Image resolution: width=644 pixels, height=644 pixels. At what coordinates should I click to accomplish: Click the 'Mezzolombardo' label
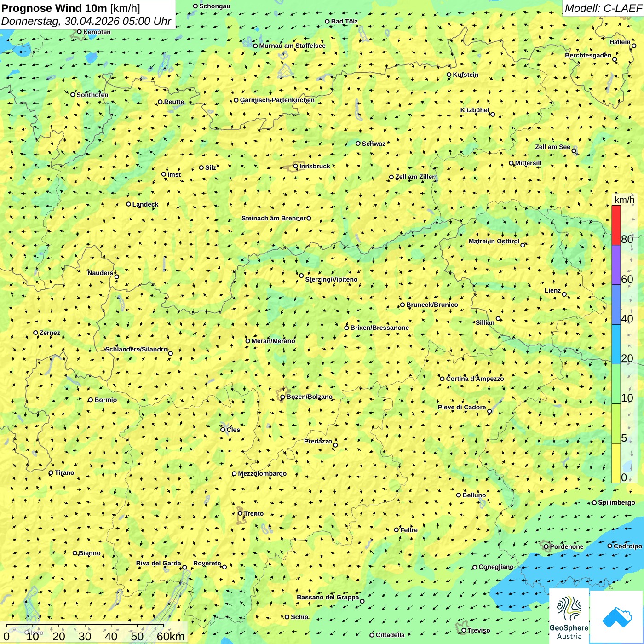tap(262, 473)
